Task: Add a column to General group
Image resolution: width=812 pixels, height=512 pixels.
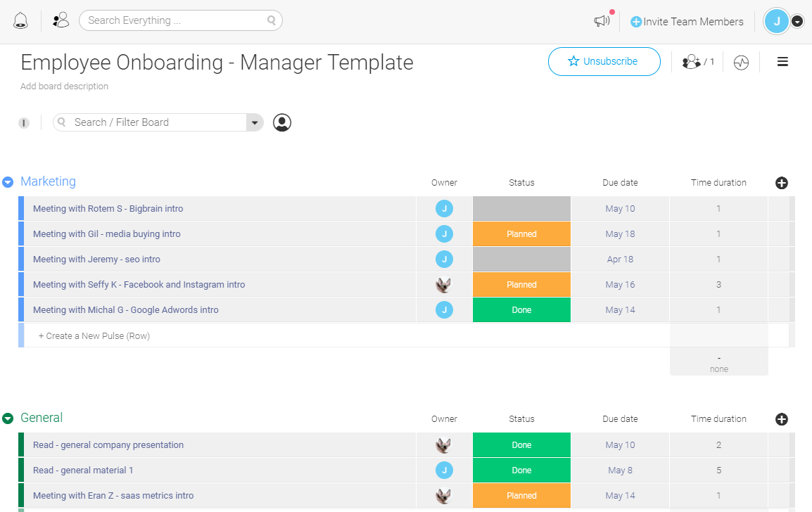Action: click(x=781, y=419)
